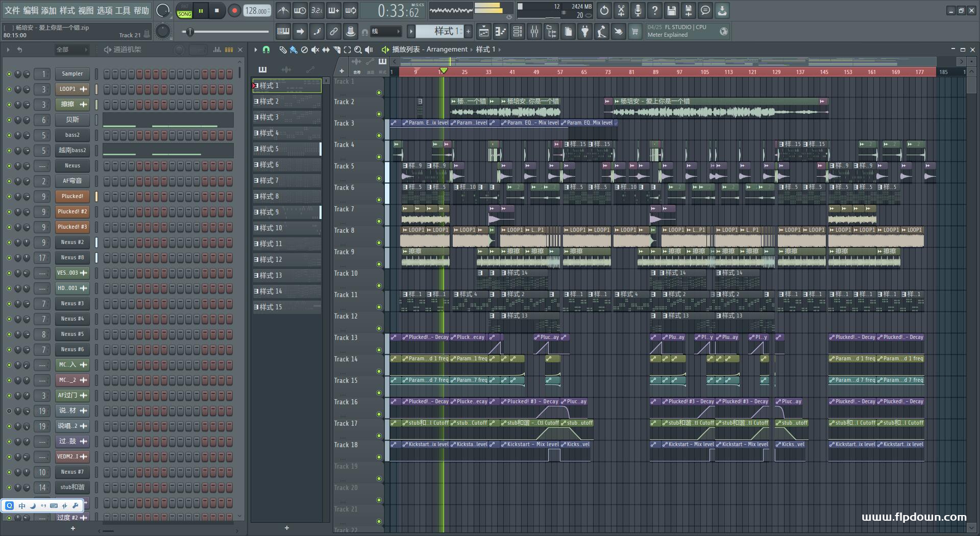The height and width of the screenshot is (536, 980).
Task: Open the playlist options arrow menu
Action: pyautogui.click(x=256, y=50)
